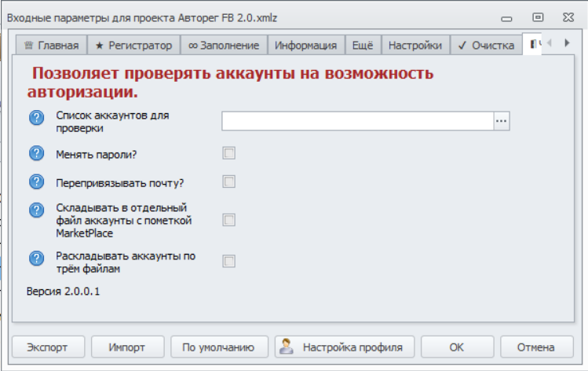Screen dimensions: 588x371
Task: Maximize the parameters dialog window
Action: tap(538, 17)
